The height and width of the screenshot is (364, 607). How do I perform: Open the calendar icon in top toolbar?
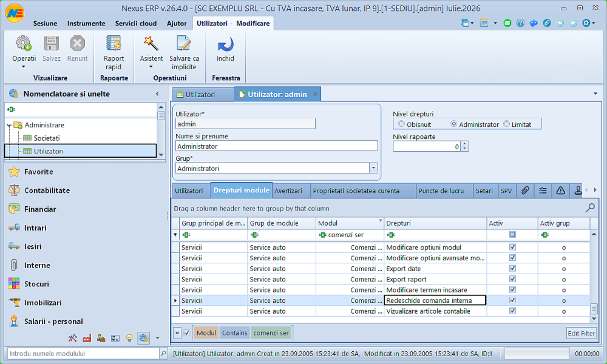(x=484, y=23)
